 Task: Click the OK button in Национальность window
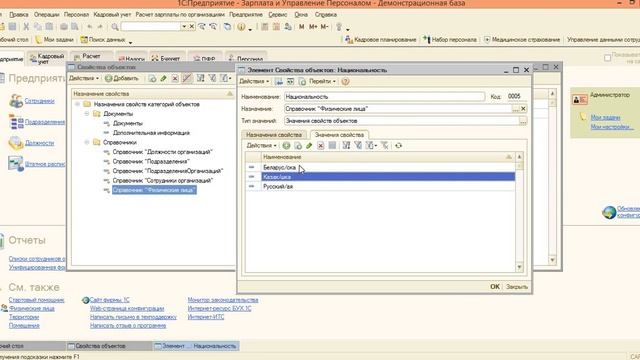coord(495,287)
